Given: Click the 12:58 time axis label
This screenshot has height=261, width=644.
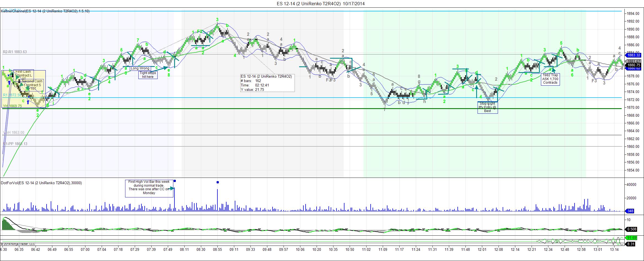Looking at the screenshot, I should coord(581,249).
